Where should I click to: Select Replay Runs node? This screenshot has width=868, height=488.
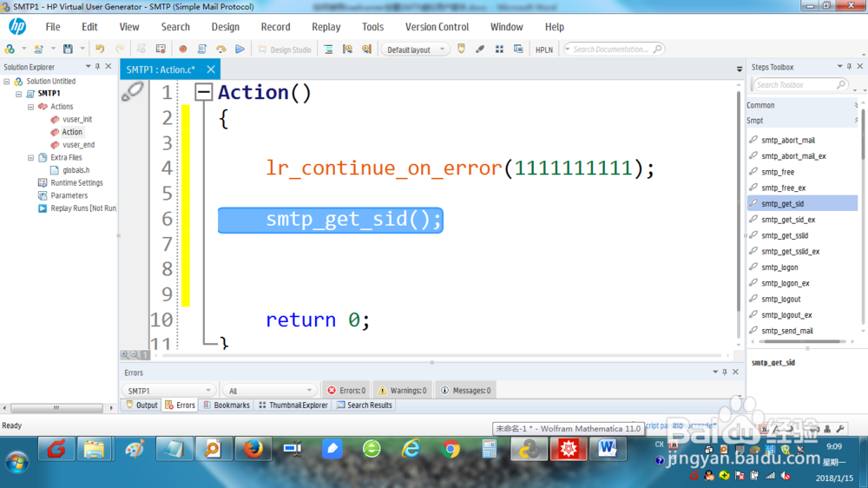(83, 208)
